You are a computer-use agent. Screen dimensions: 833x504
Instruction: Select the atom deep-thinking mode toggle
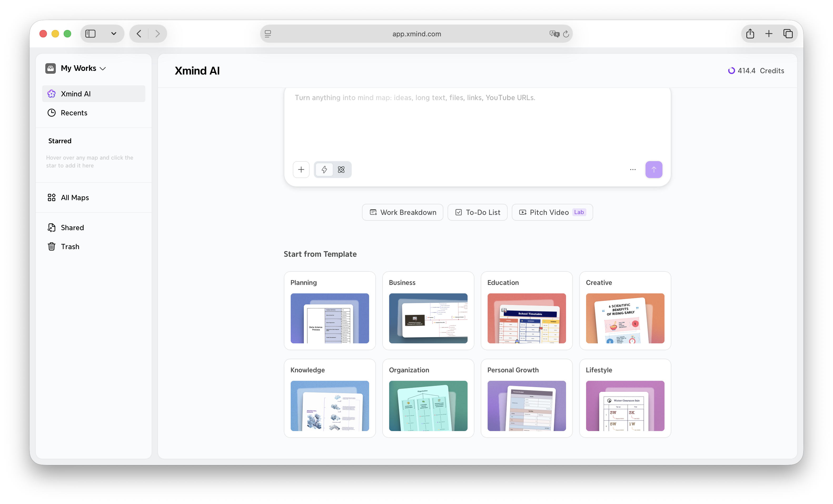tap(341, 169)
